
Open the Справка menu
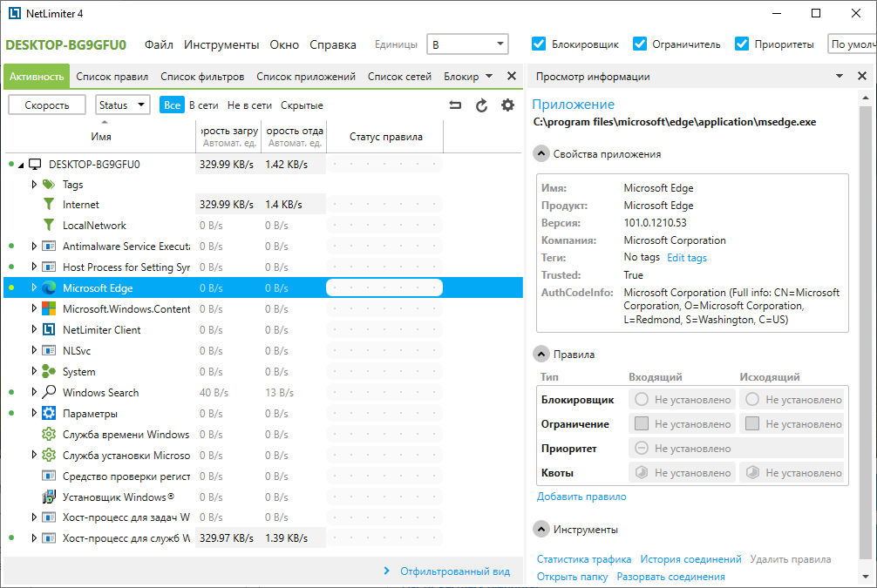pos(333,44)
